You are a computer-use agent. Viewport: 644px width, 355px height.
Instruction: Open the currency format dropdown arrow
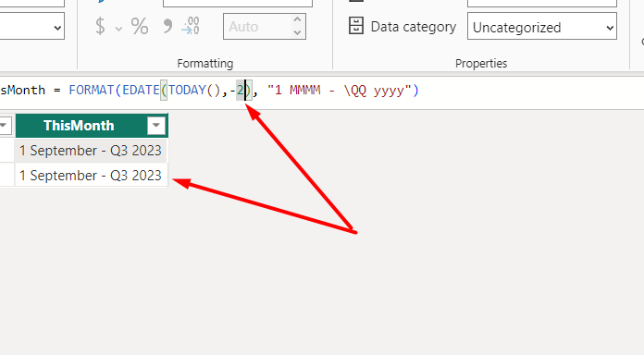pos(118,29)
